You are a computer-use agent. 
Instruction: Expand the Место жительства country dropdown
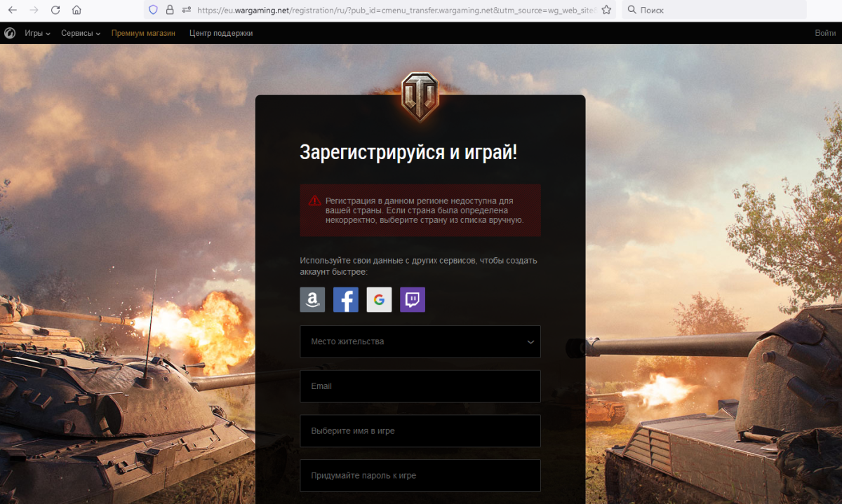420,341
